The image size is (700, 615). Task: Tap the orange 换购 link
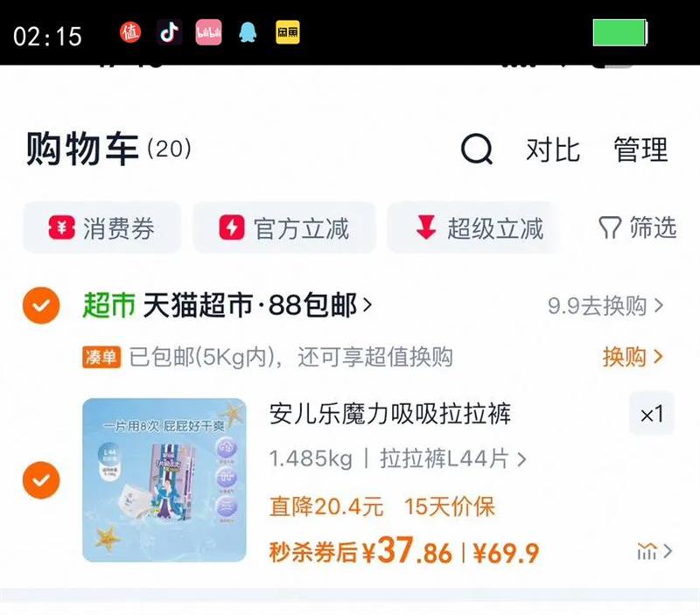633,357
